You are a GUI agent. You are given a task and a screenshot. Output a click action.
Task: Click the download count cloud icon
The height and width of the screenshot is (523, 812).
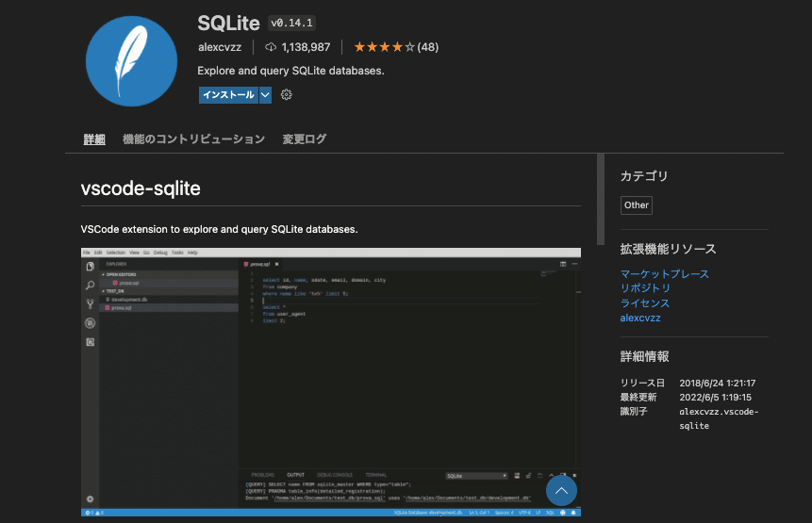[x=271, y=47]
